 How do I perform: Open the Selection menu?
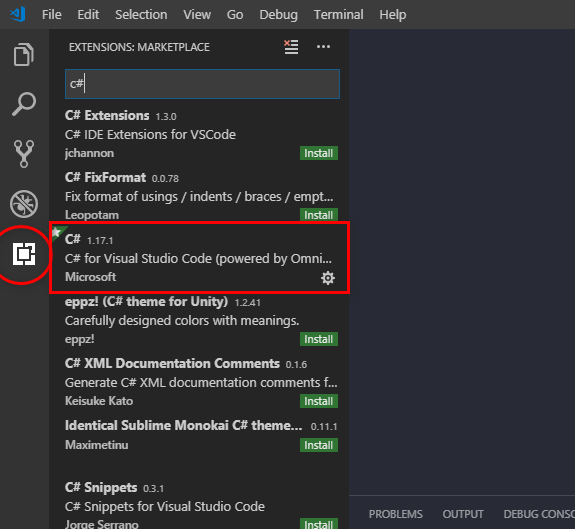click(141, 15)
